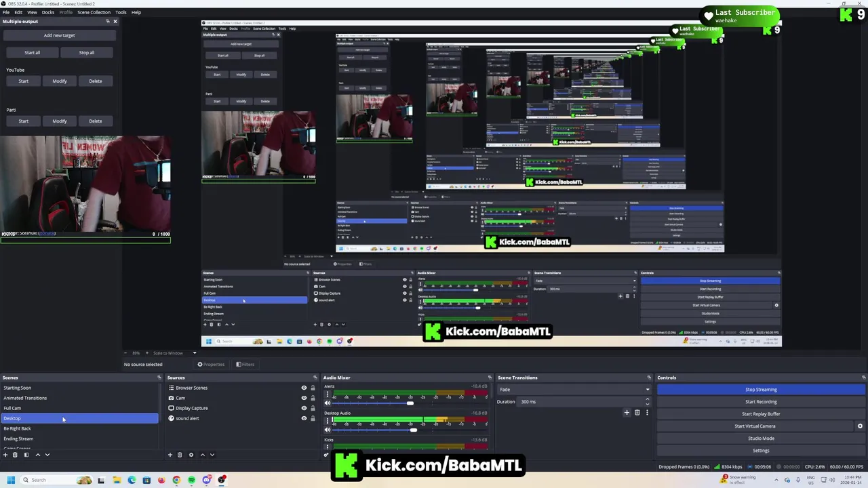
Task: Open Google Chrome from the taskbar
Action: click(x=176, y=480)
